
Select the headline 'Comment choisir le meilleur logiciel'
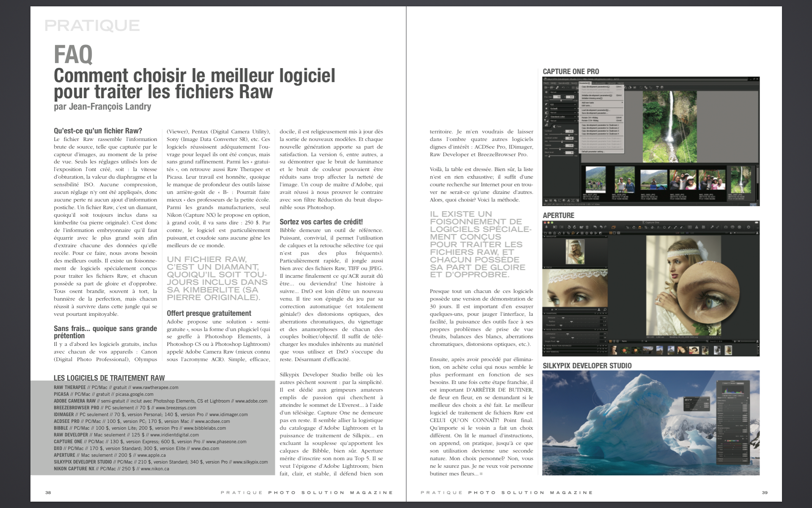(x=195, y=76)
